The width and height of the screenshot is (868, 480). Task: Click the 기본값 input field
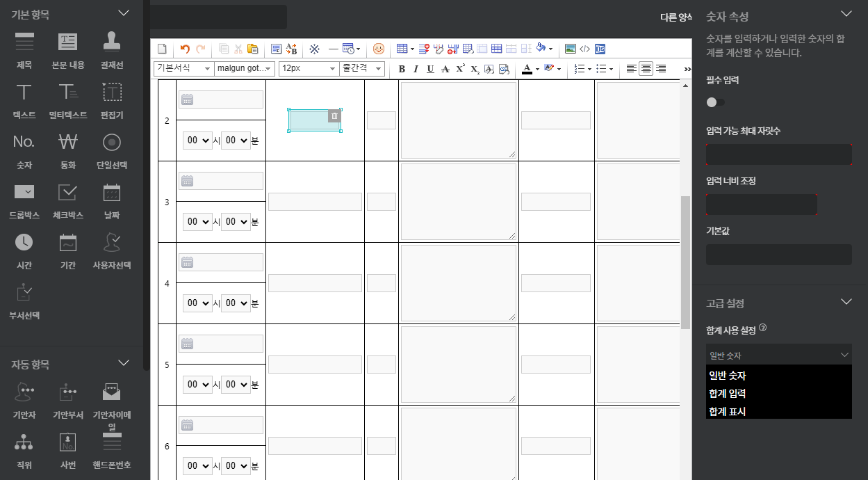click(x=778, y=255)
